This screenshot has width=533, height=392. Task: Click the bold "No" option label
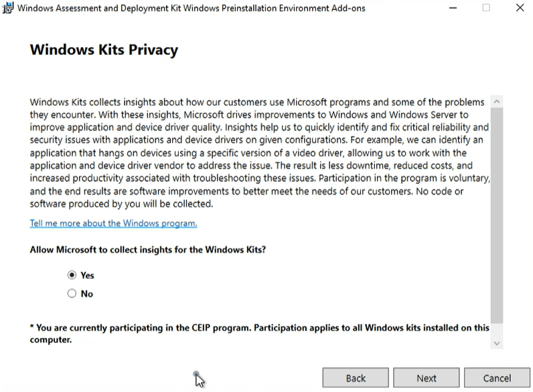click(87, 294)
